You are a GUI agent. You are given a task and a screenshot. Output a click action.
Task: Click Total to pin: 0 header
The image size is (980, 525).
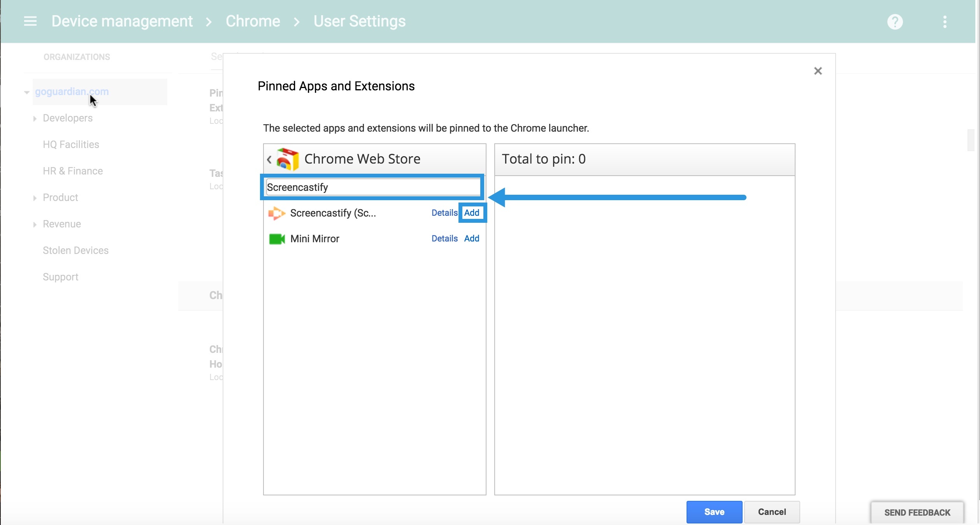[x=543, y=159]
